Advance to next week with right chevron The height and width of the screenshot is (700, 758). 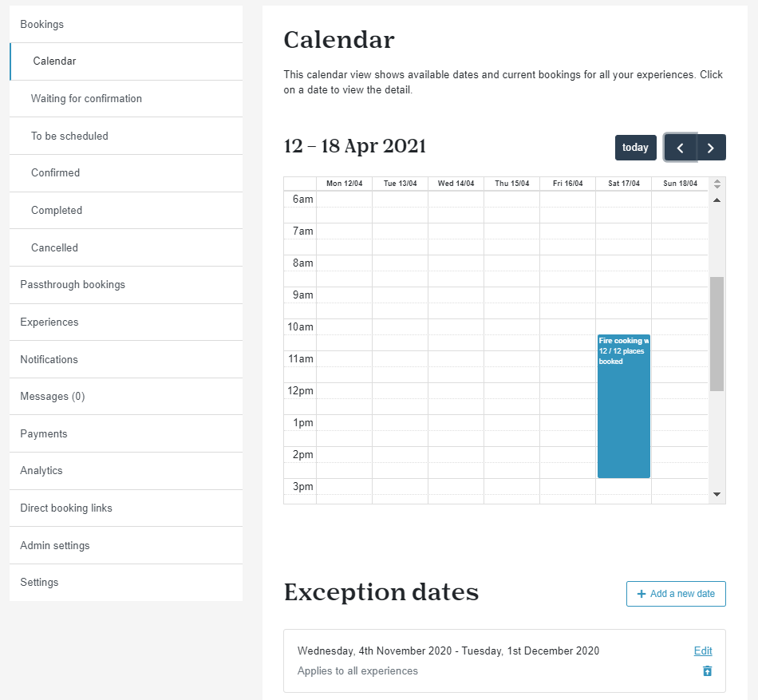point(711,148)
